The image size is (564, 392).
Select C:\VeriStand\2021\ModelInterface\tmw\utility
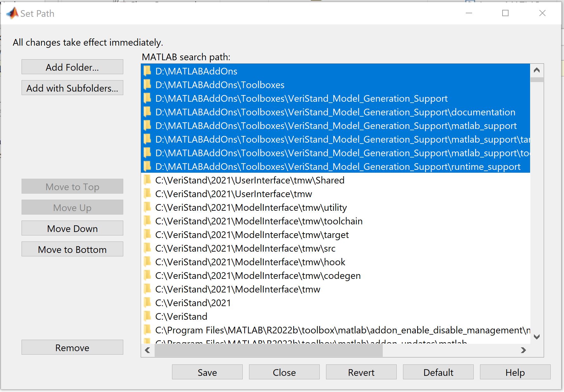[x=336, y=207]
